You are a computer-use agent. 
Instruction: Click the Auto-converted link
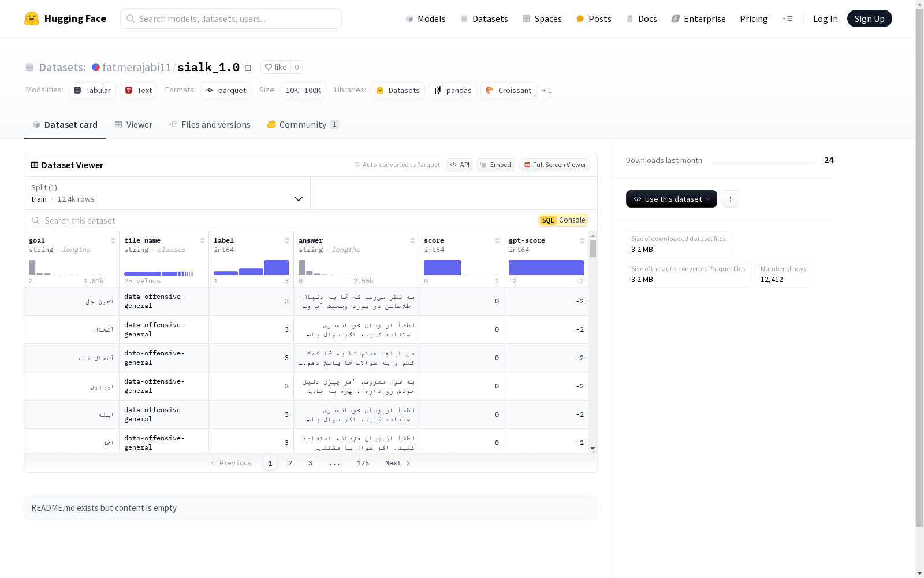click(x=385, y=165)
